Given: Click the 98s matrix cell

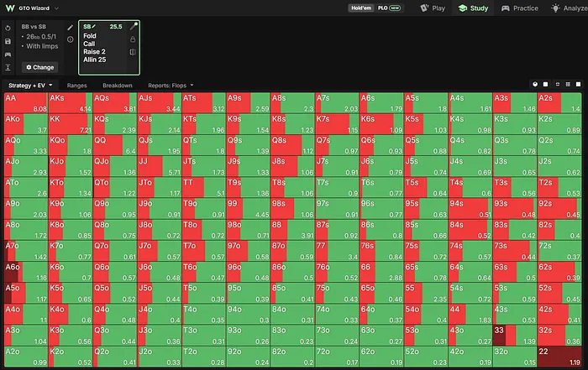Looking at the screenshot, I should 292,209.
